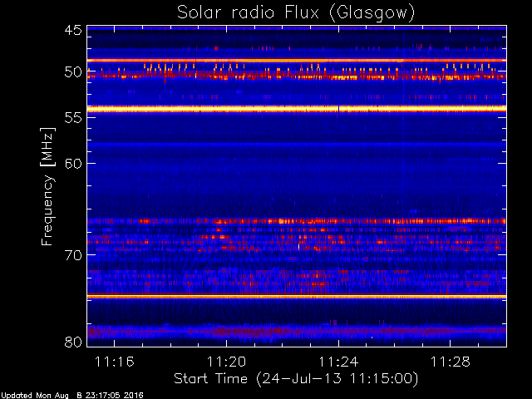Viewport: 532px width, 399px height.
Task: Click the bright yellow band near 54 MHz
Action: click(297, 109)
